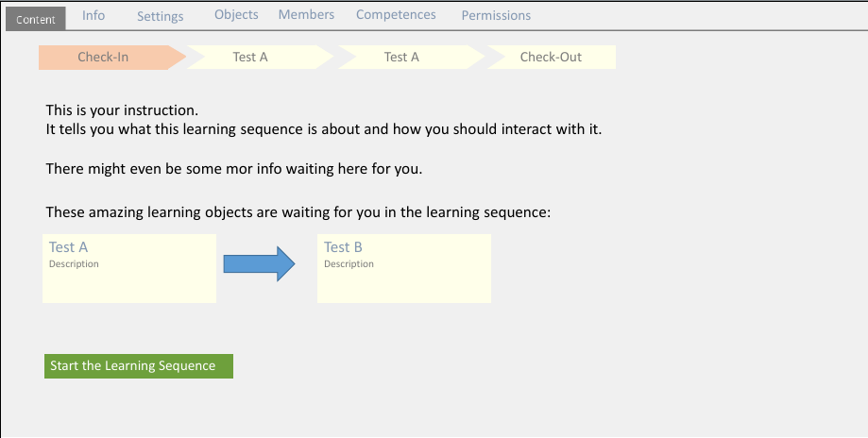Click the Test A step just before Check-Out
Viewport: 868px width, 438px height.
[402, 57]
